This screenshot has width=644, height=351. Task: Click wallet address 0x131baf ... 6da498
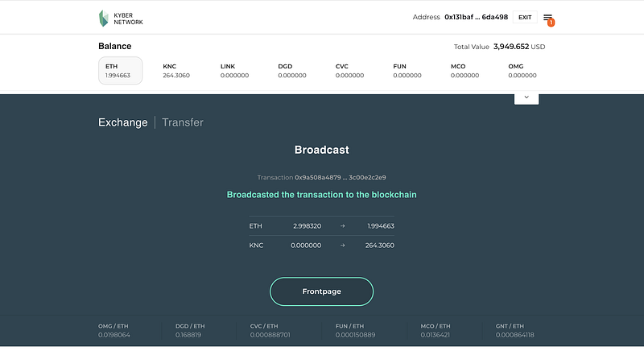[476, 17]
